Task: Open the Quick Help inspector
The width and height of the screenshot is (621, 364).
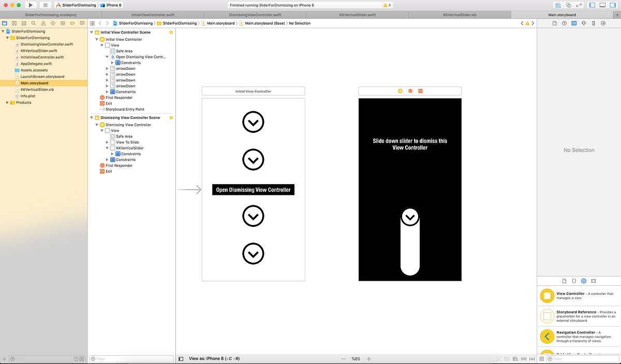Action: point(564,23)
